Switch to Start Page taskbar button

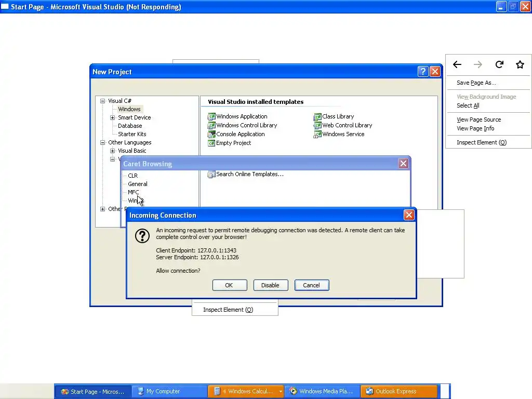(92, 391)
